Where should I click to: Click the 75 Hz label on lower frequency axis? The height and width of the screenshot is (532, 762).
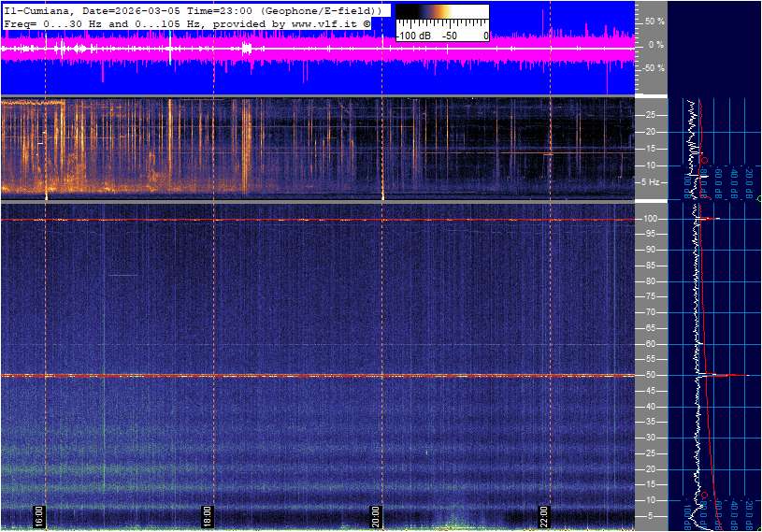[x=650, y=296]
